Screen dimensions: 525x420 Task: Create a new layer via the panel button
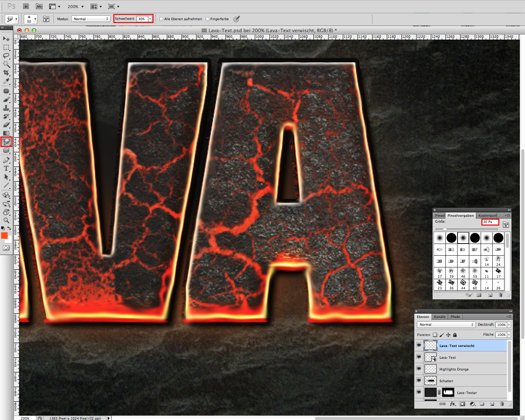point(492,404)
